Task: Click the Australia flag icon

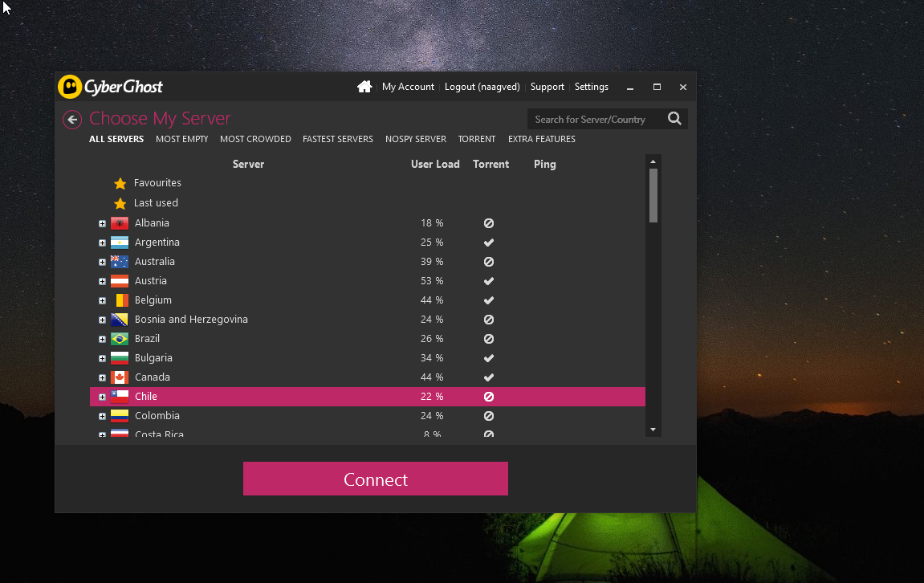Action: pyautogui.click(x=120, y=262)
